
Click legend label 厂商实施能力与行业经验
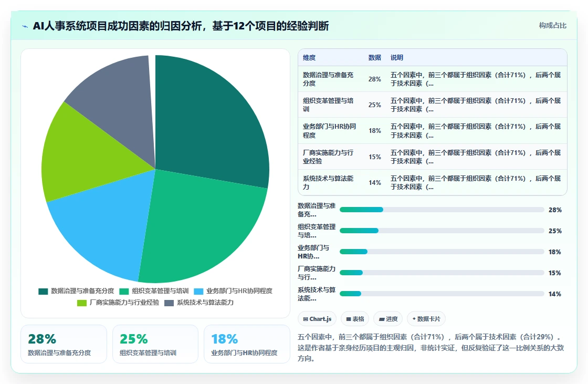tap(124, 303)
